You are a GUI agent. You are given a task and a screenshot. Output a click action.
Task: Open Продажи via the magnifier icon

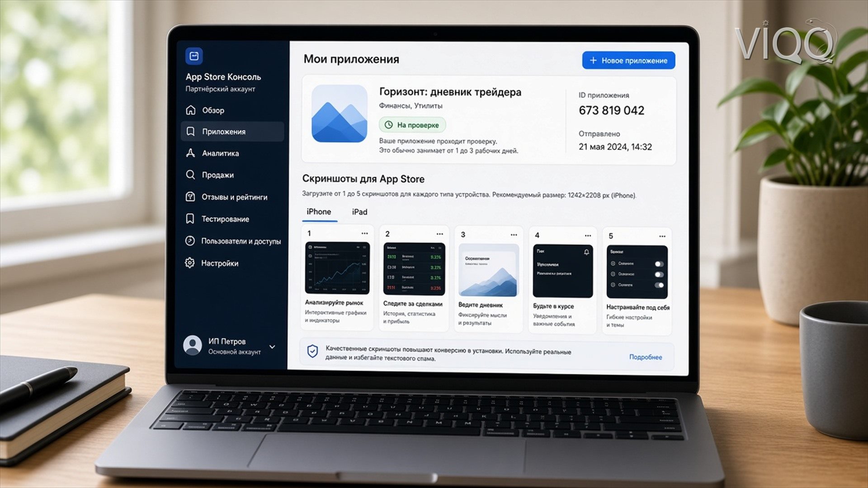[191, 174]
